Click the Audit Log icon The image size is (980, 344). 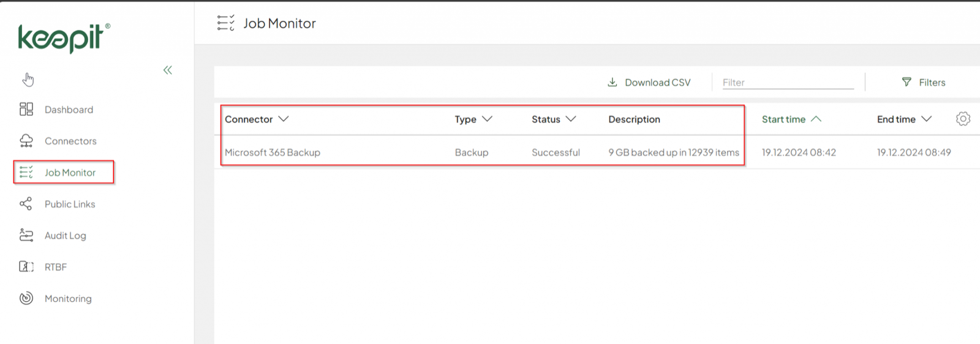tap(26, 236)
